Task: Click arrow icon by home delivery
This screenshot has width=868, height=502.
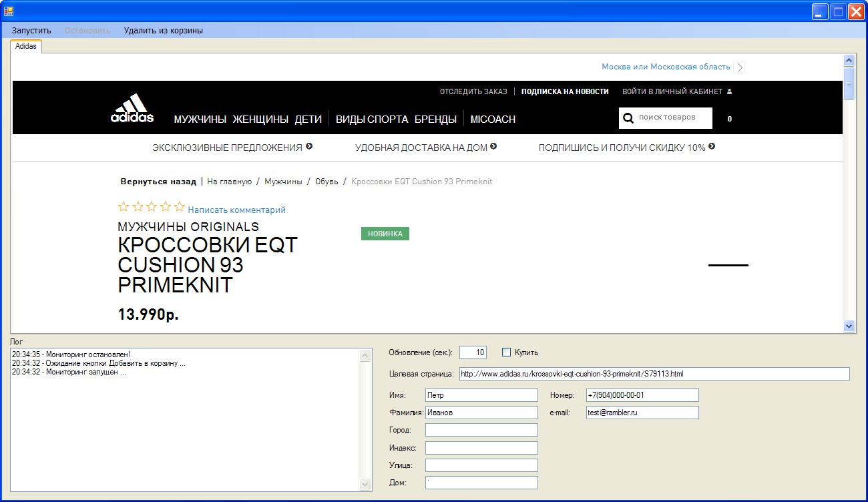Action: coord(493,147)
